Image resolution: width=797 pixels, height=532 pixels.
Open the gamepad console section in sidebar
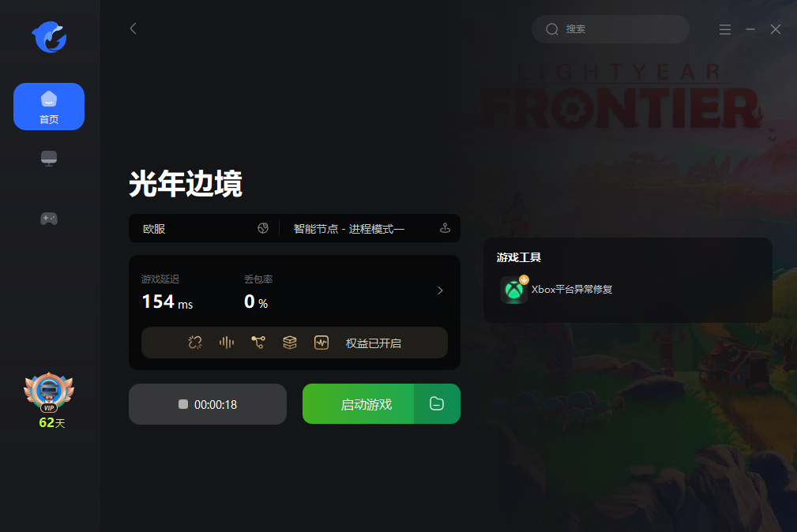point(49,219)
